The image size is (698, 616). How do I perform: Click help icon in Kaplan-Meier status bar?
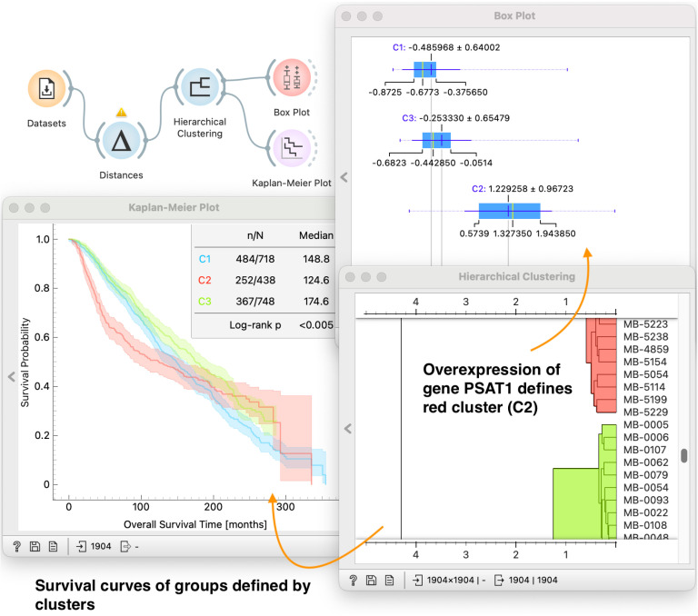click(17, 546)
